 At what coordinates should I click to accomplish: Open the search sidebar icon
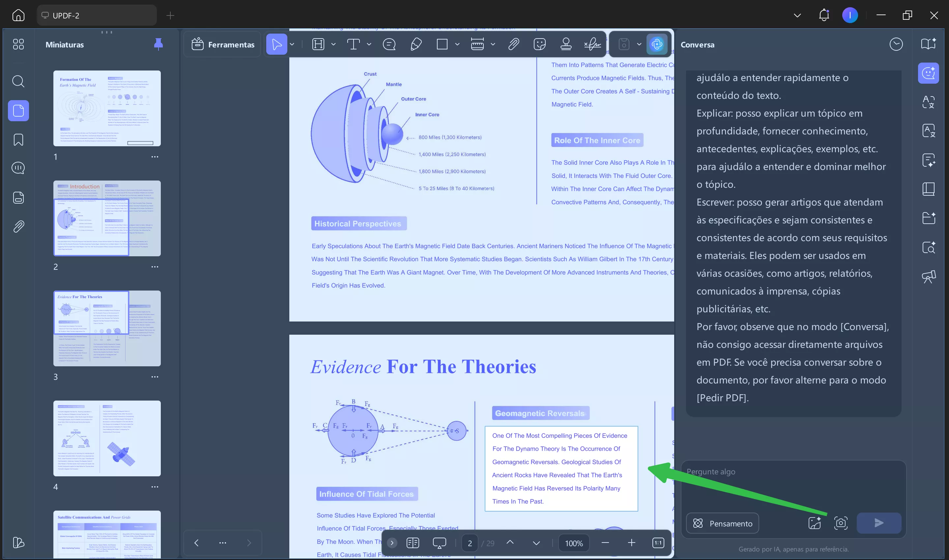click(x=18, y=81)
